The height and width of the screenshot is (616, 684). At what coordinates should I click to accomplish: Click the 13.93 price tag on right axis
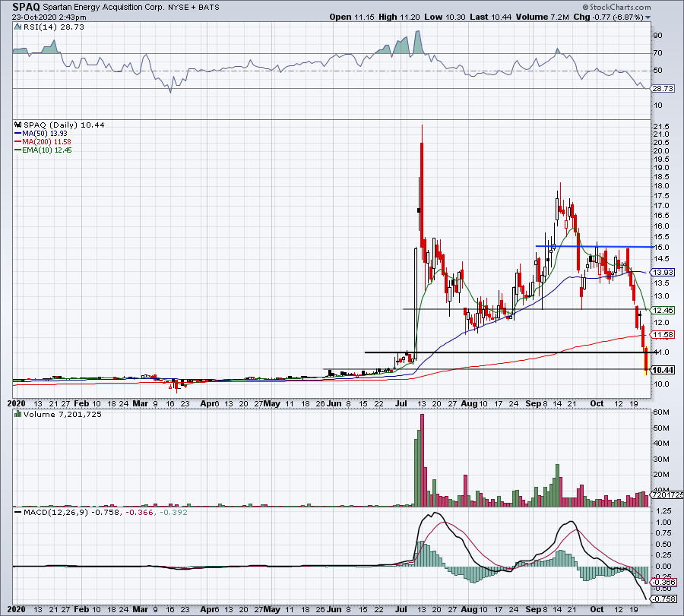pyautogui.click(x=663, y=272)
